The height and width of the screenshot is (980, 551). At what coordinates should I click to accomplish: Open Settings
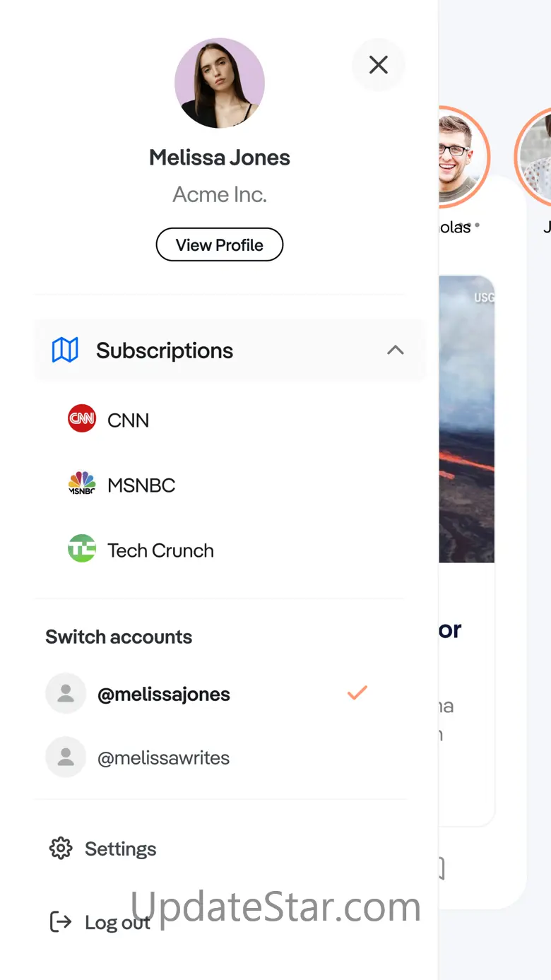[x=121, y=849]
